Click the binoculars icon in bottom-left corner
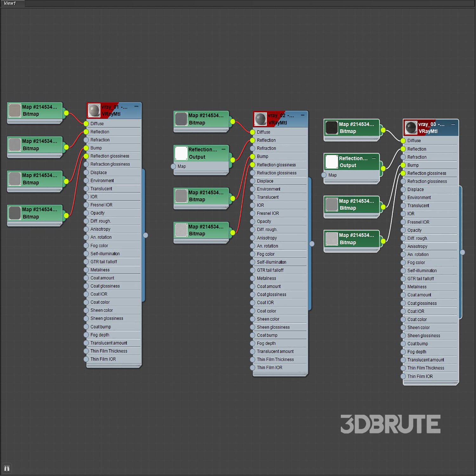Viewport: 476px width, 476px height. pyautogui.click(x=7, y=468)
